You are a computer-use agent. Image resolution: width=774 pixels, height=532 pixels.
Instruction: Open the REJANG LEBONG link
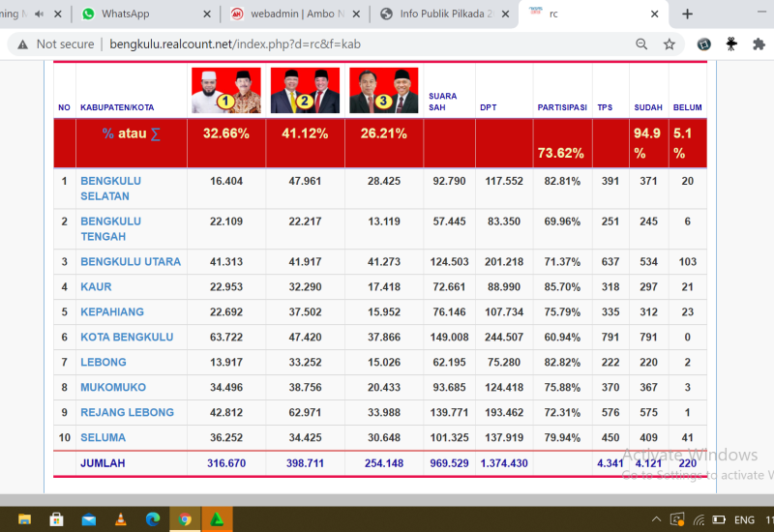click(127, 413)
